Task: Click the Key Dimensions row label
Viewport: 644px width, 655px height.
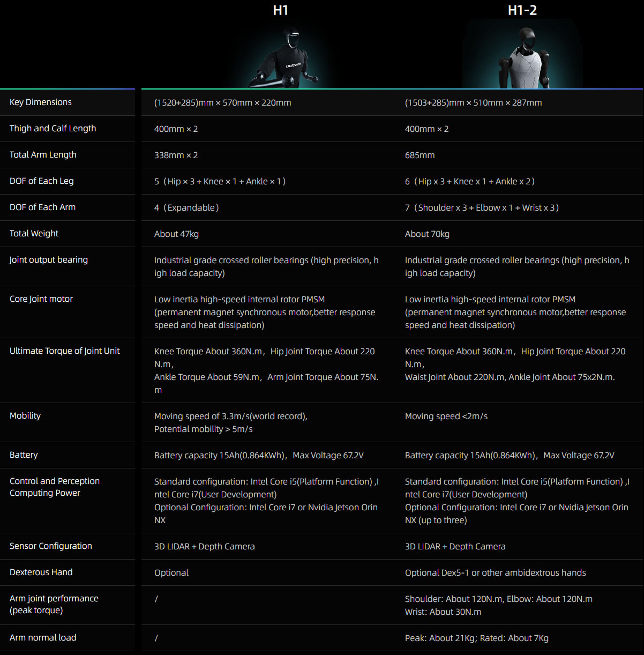Action: [x=41, y=102]
